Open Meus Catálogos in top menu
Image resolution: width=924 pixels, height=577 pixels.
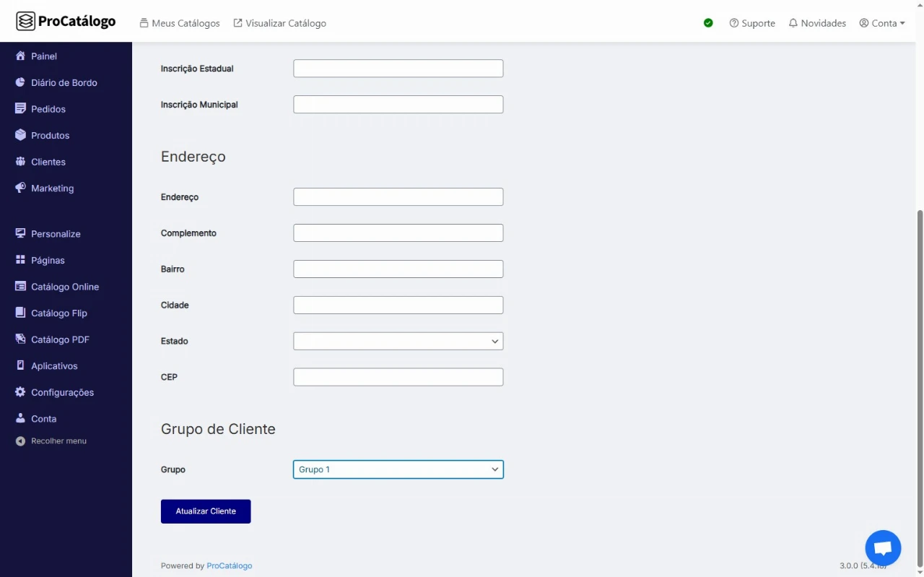click(x=180, y=23)
